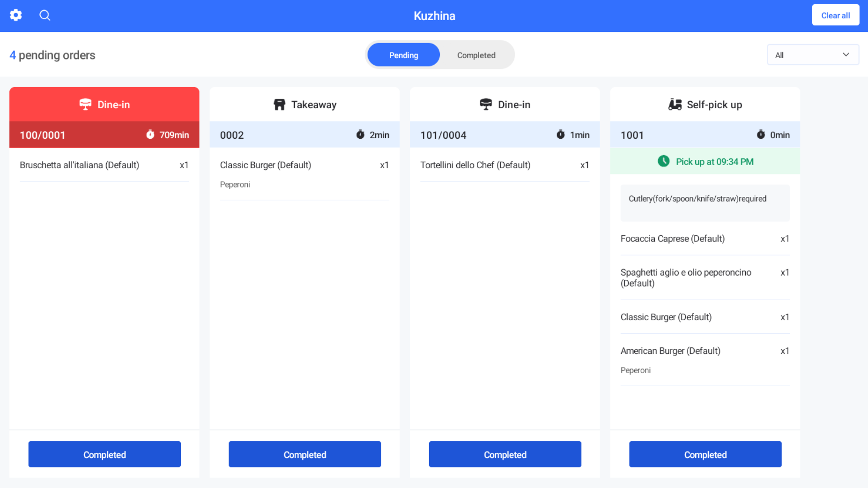The image size is (868, 488).
Task: Click order number 101/0004
Action: coord(443,135)
